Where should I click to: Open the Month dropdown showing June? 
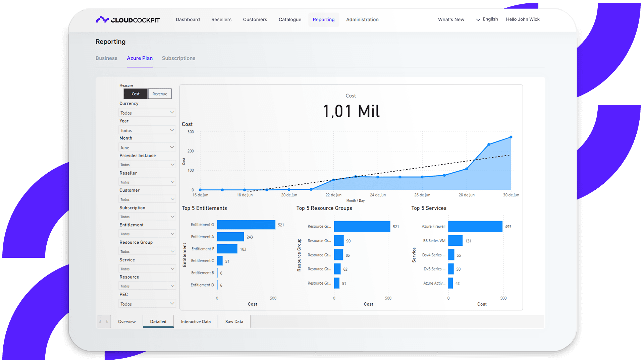pos(147,147)
